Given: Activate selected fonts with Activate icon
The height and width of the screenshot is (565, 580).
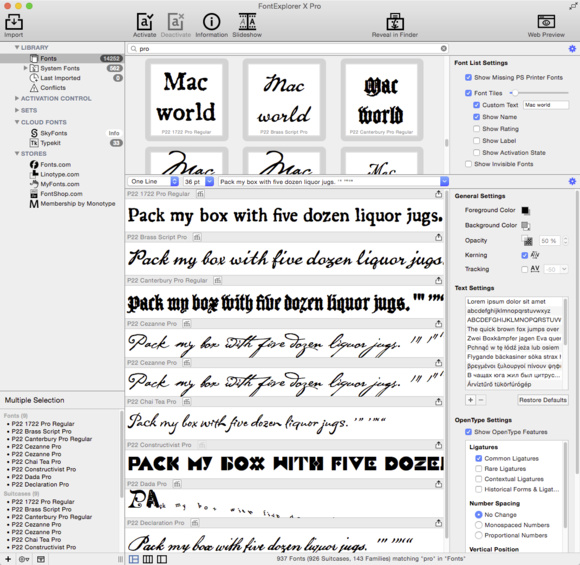Looking at the screenshot, I should [x=144, y=22].
